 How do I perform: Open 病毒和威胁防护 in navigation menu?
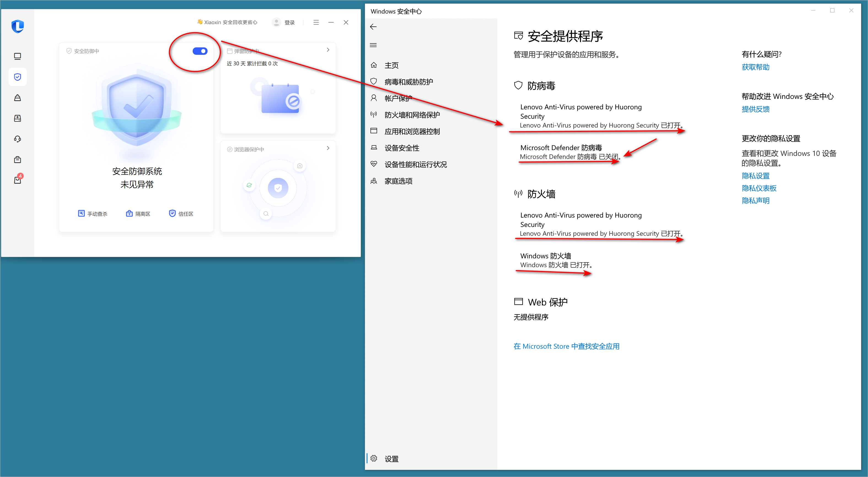[409, 82]
